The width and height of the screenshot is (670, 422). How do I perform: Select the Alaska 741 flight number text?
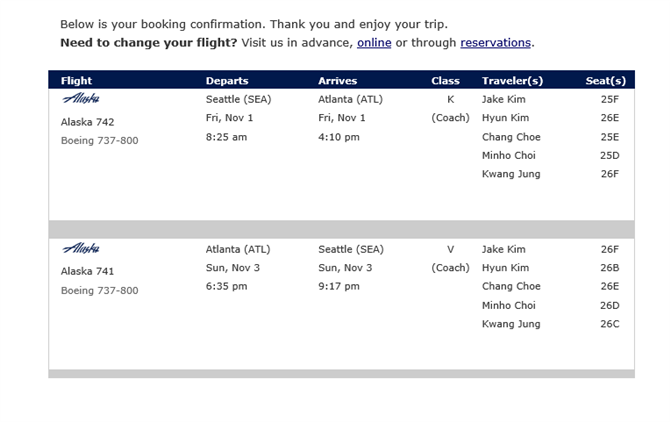[x=87, y=271]
